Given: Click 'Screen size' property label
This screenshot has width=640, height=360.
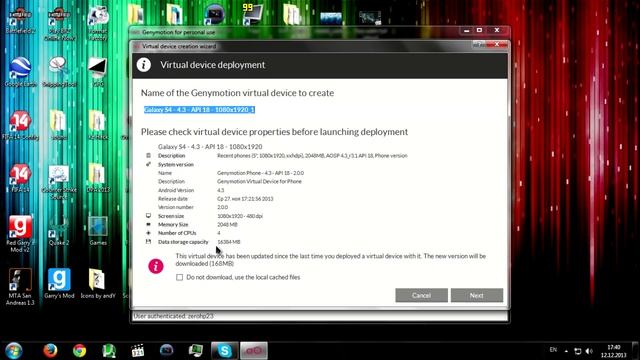Looking at the screenshot, I should point(171,216).
